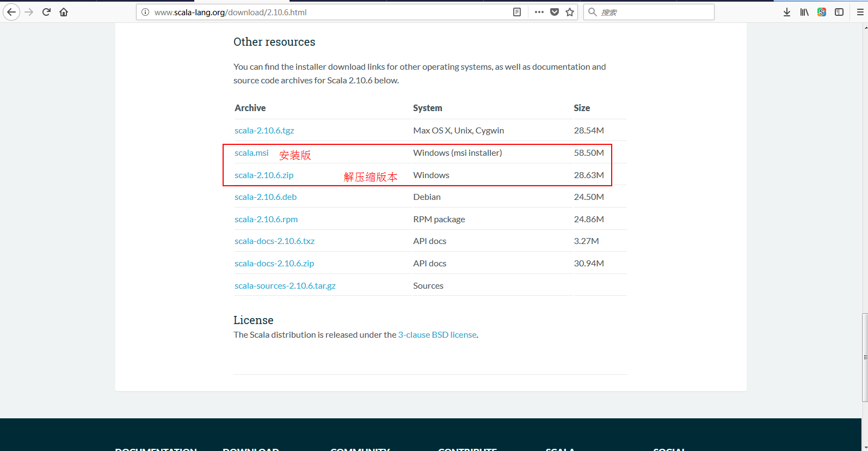The image size is (868, 451).
Task: Download scala-docs-2.10.6.txz API docs
Action: pos(274,241)
